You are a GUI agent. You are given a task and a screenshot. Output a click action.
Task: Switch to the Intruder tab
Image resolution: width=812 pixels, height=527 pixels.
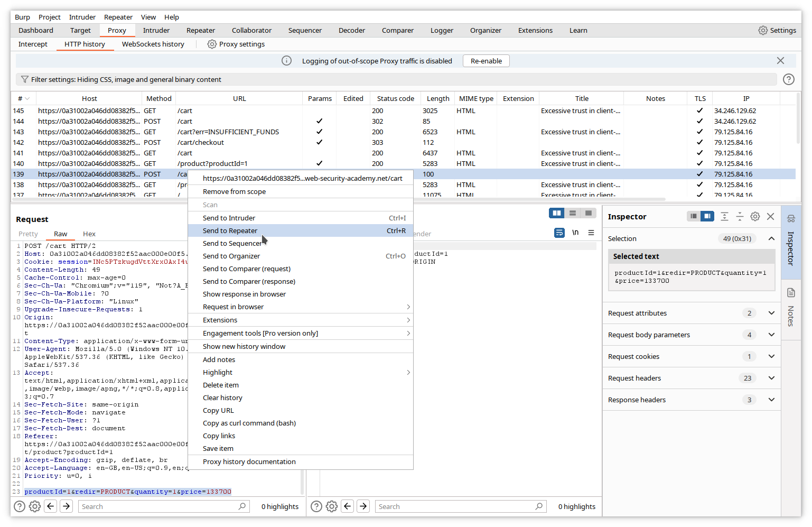pyautogui.click(x=156, y=31)
